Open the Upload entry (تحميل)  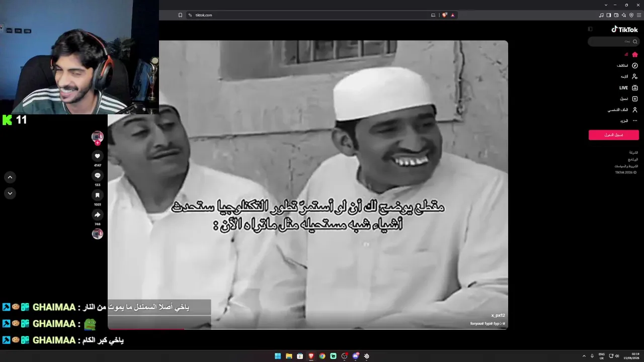(x=629, y=99)
